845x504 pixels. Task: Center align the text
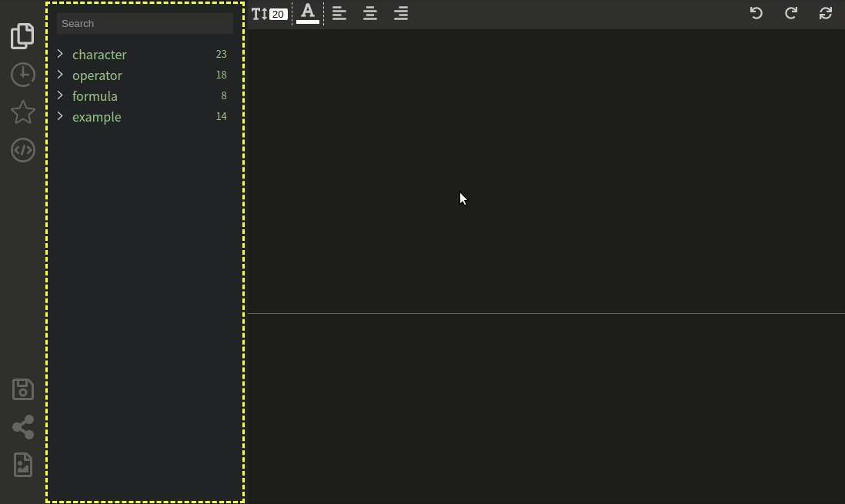coord(370,13)
